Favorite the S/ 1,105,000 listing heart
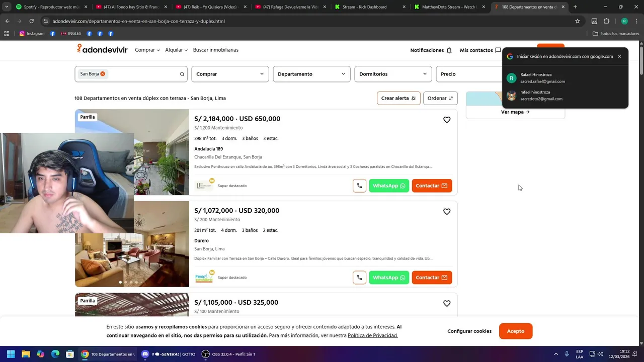The height and width of the screenshot is (362, 644). (447, 304)
